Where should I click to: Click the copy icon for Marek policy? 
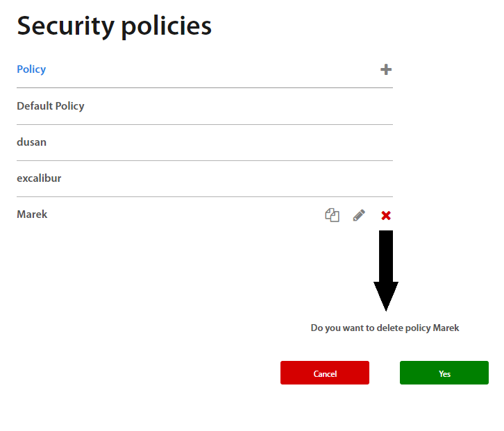coord(333,215)
